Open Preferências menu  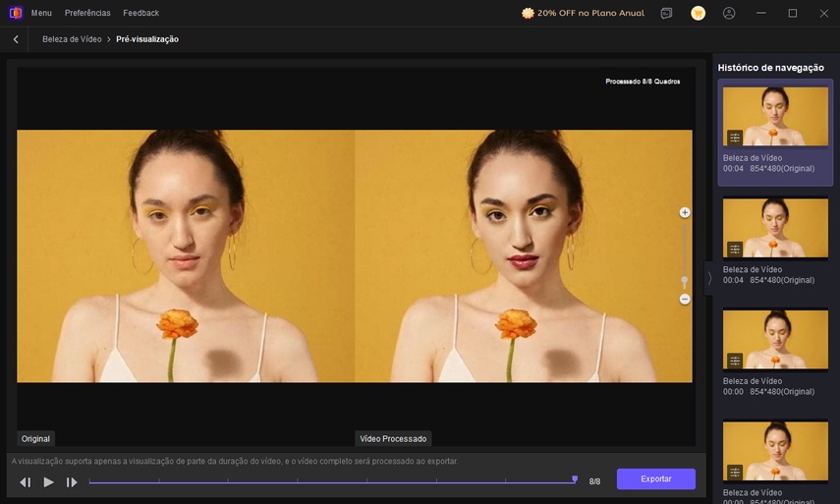coord(87,13)
